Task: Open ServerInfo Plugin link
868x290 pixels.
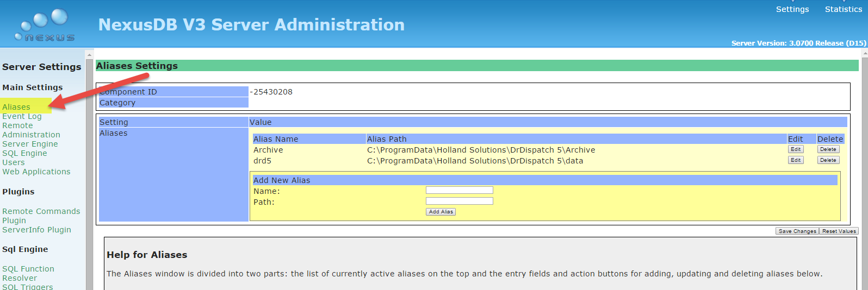Action: click(36, 230)
